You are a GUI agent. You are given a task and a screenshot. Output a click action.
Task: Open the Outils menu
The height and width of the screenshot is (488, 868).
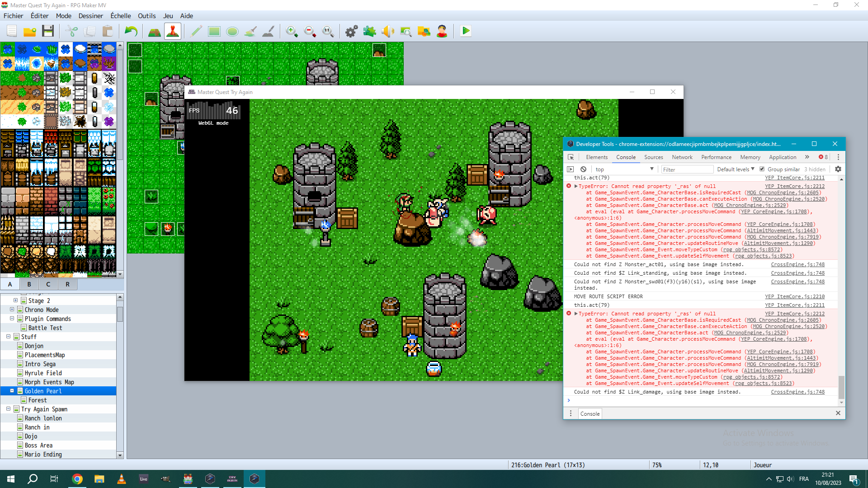[x=146, y=16]
